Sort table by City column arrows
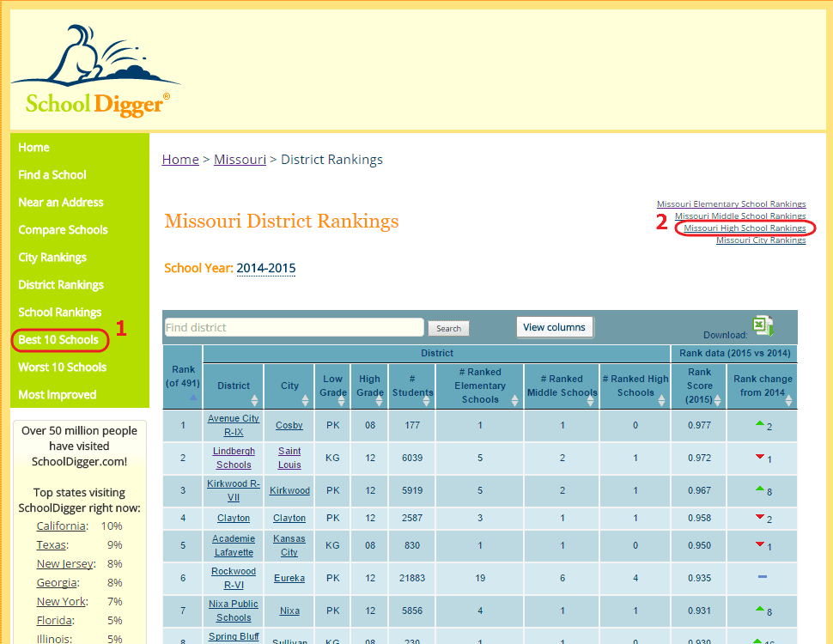This screenshot has height=644, width=833. (308, 400)
